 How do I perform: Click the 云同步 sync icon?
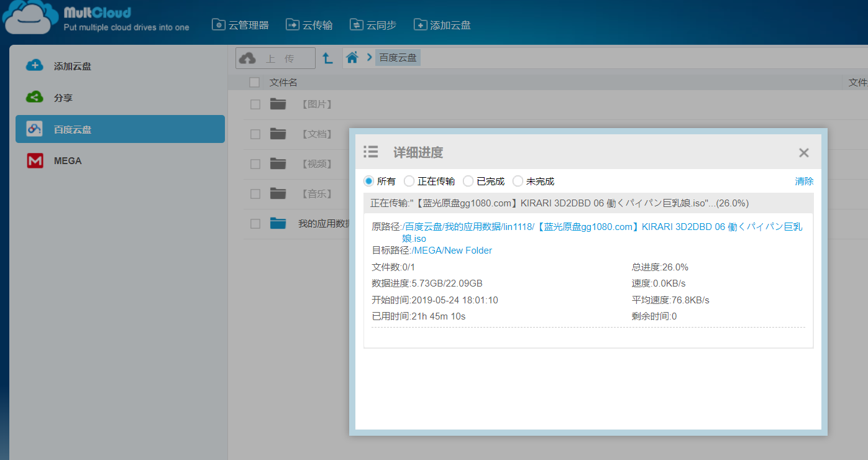point(356,25)
